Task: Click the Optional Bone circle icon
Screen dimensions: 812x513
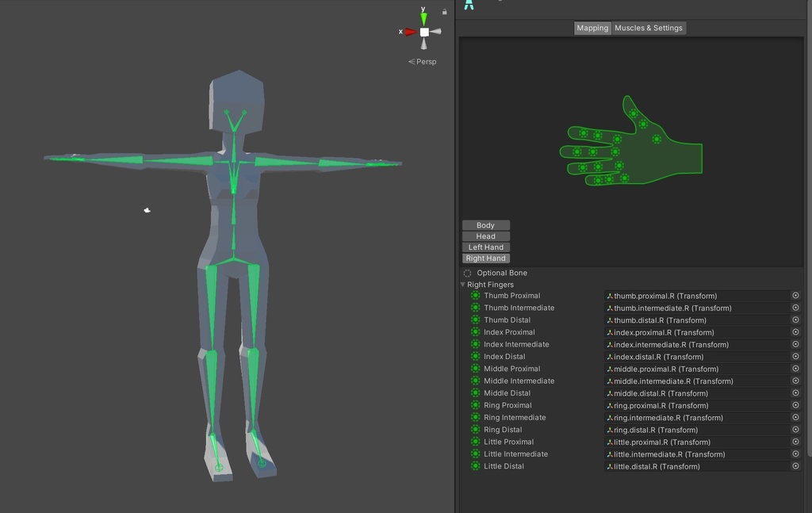Action: point(466,272)
